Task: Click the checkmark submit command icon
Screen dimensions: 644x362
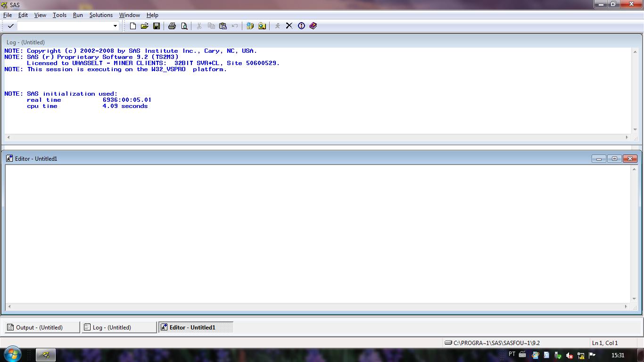Action: point(10,26)
